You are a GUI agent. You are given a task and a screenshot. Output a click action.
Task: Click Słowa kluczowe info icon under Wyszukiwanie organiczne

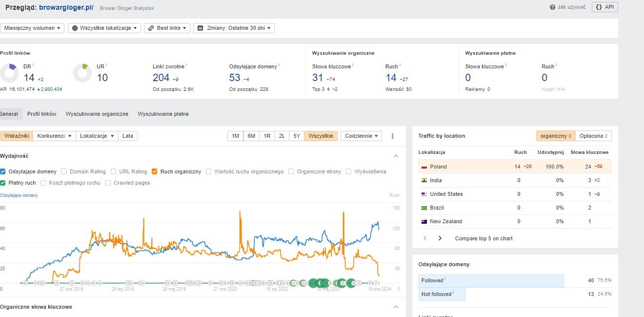click(353, 65)
